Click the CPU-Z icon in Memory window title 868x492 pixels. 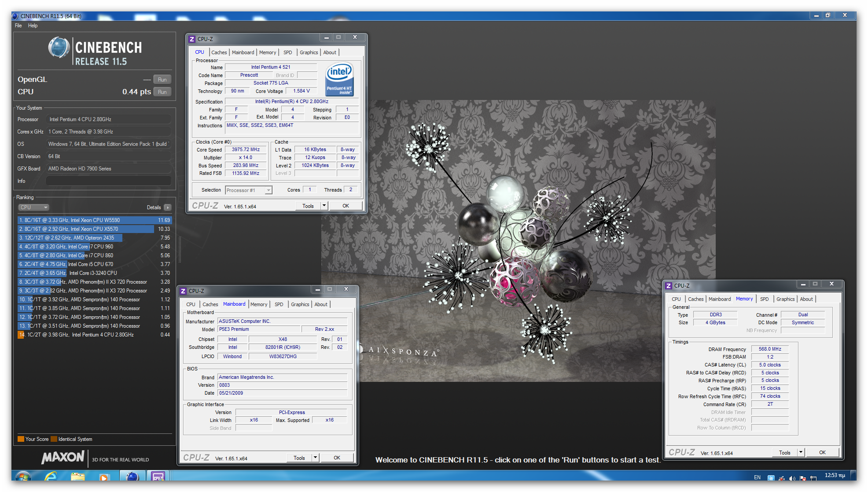coord(669,286)
